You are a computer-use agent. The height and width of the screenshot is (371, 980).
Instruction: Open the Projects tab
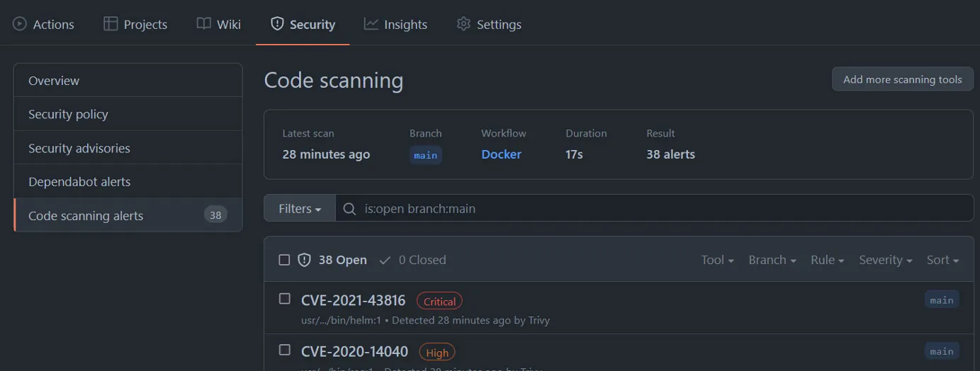(x=135, y=24)
